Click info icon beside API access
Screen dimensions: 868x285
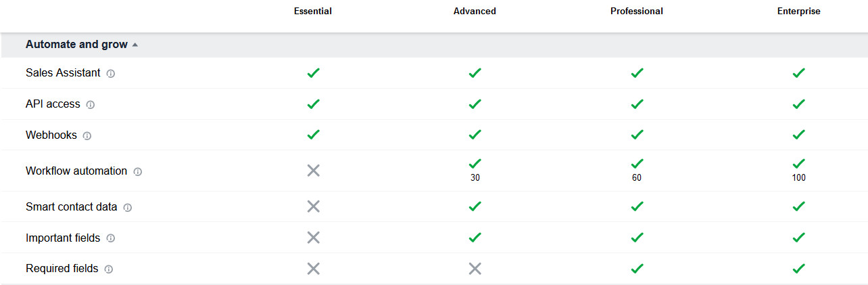(x=91, y=105)
